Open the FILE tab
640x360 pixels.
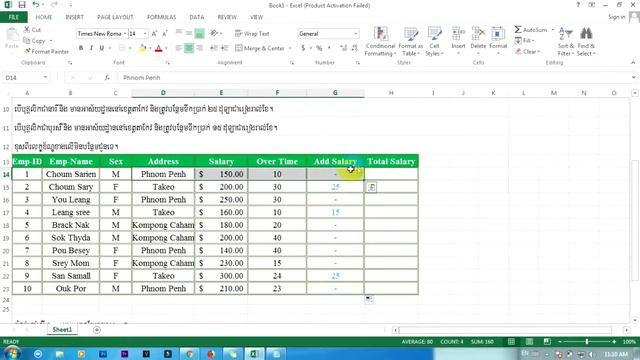coord(14,17)
